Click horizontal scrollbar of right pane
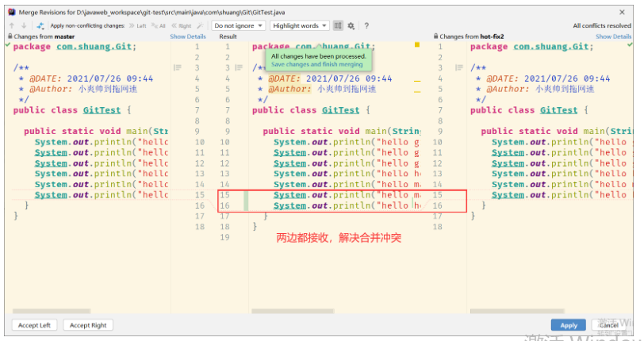Screen dimensions: 644x341 pos(517,311)
